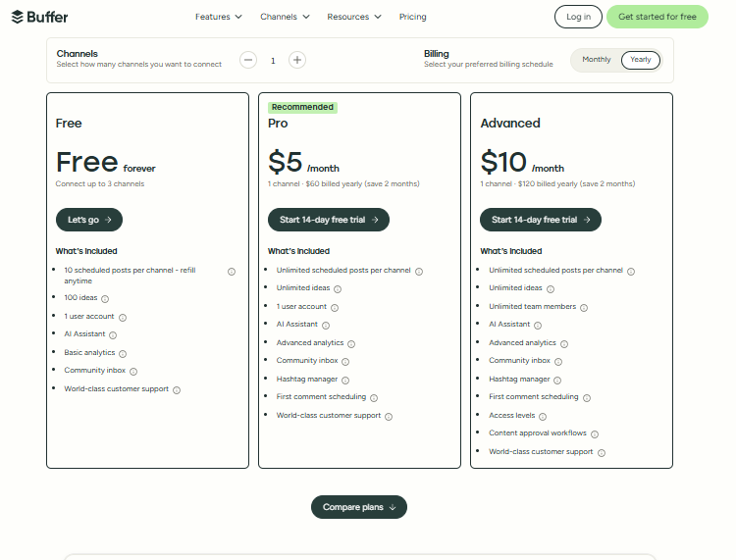Expand the Features dropdown menu

pyautogui.click(x=219, y=17)
